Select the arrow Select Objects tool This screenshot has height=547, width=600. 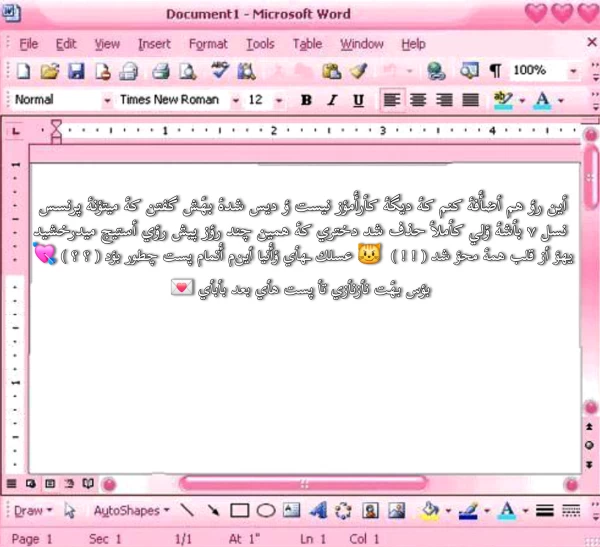tap(70, 511)
